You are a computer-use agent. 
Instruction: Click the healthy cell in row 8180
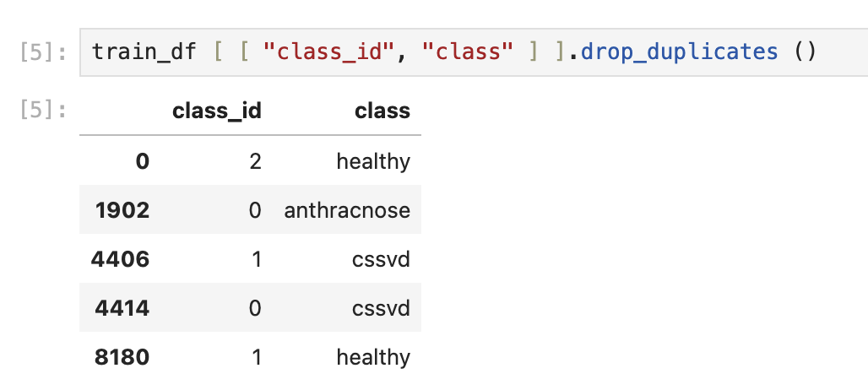pos(372,357)
